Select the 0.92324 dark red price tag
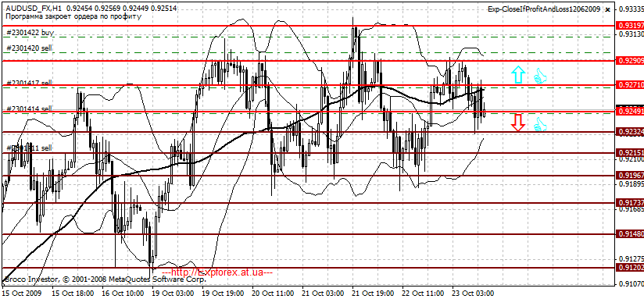The image size is (644, 299). coord(630,132)
